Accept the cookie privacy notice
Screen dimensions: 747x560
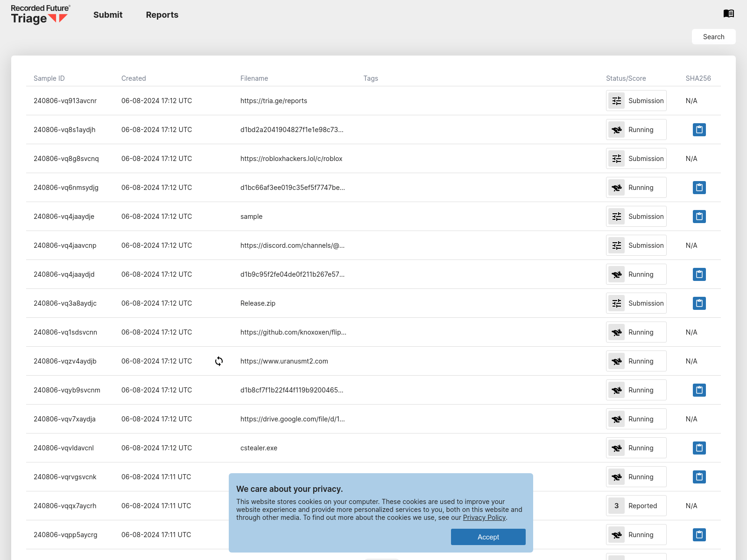tap(488, 537)
